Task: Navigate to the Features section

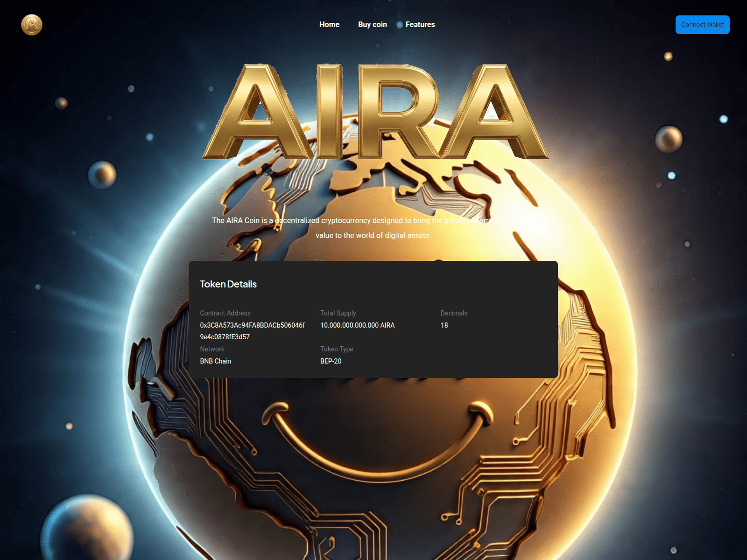Action: 420,24
